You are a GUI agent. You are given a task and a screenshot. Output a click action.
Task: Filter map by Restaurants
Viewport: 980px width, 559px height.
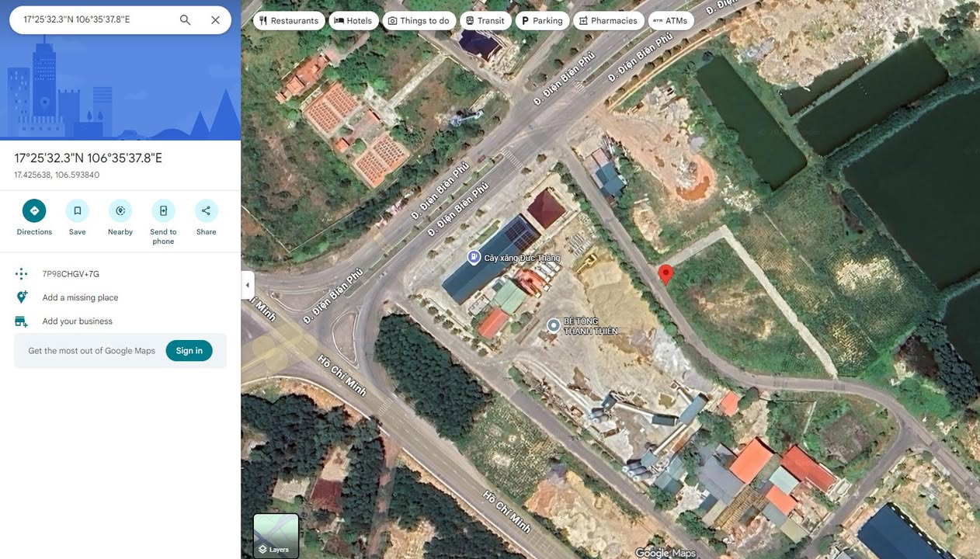pyautogui.click(x=288, y=21)
